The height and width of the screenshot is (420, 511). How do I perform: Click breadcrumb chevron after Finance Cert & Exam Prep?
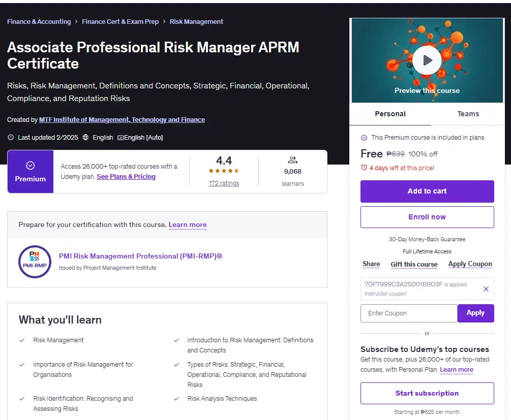pyautogui.click(x=164, y=21)
